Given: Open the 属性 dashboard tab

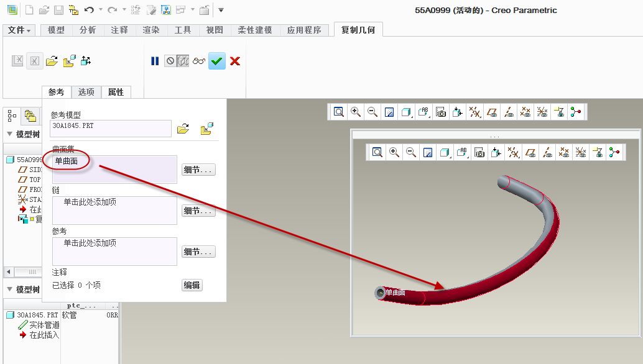Looking at the screenshot, I should pos(116,92).
